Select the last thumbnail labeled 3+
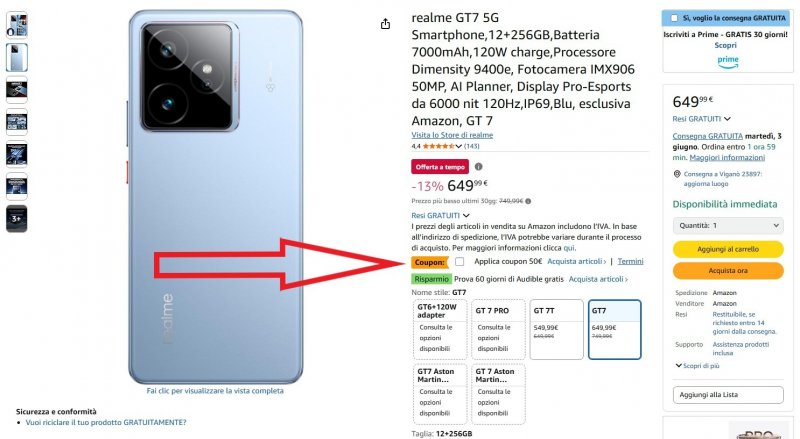The image size is (800, 439). [x=17, y=218]
